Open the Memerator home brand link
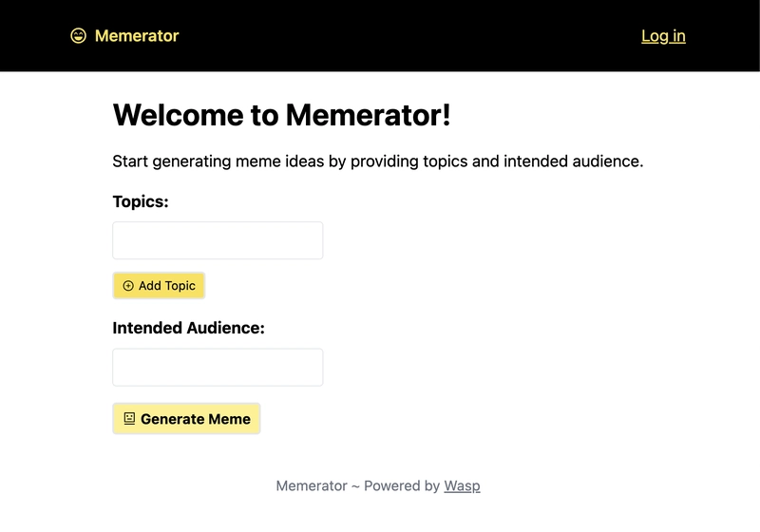Screen dimensions: 760x532 click(x=124, y=36)
